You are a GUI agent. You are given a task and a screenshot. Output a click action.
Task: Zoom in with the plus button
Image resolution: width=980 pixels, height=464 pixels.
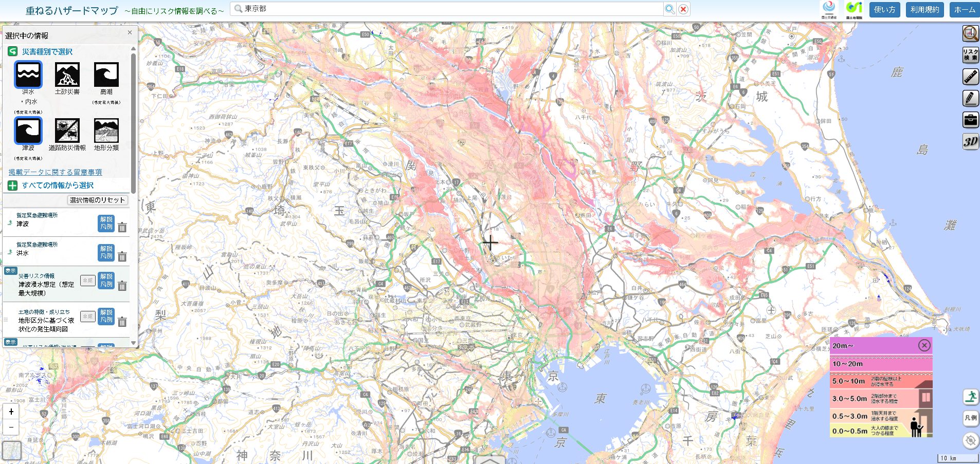(11, 412)
